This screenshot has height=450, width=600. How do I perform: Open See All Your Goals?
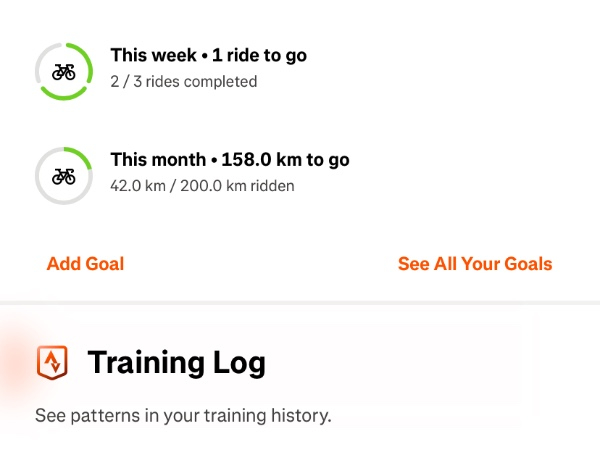coord(475,264)
